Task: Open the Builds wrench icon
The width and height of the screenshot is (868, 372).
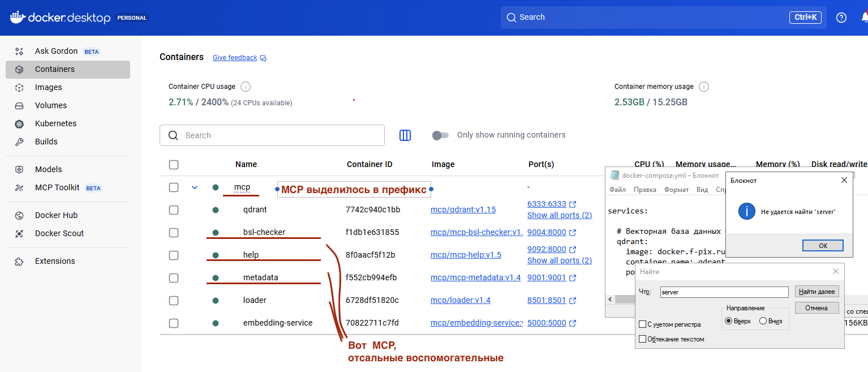Action: 19,142
